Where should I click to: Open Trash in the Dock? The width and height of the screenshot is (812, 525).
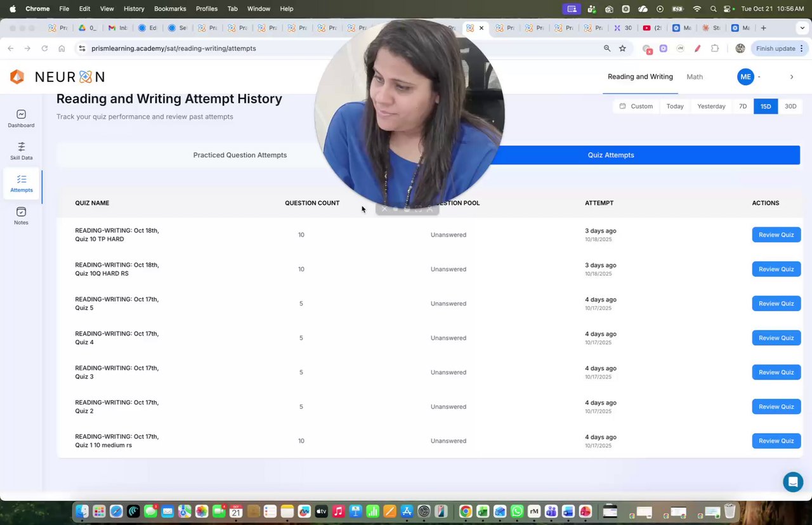(x=730, y=511)
